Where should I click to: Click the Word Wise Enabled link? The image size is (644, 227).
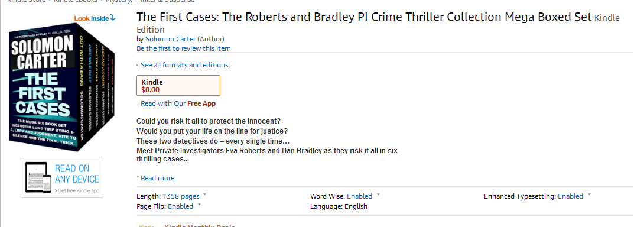359,197
